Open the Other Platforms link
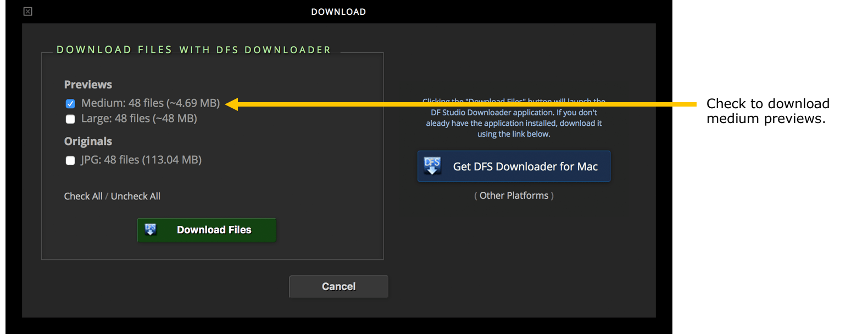The image size is (868, 334). click(x=514, y=196)
